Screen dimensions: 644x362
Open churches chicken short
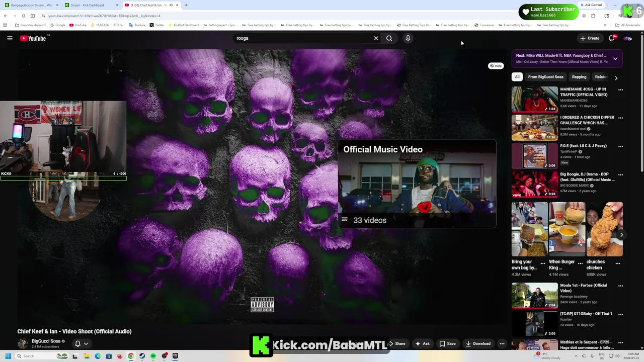pos(605,229)
